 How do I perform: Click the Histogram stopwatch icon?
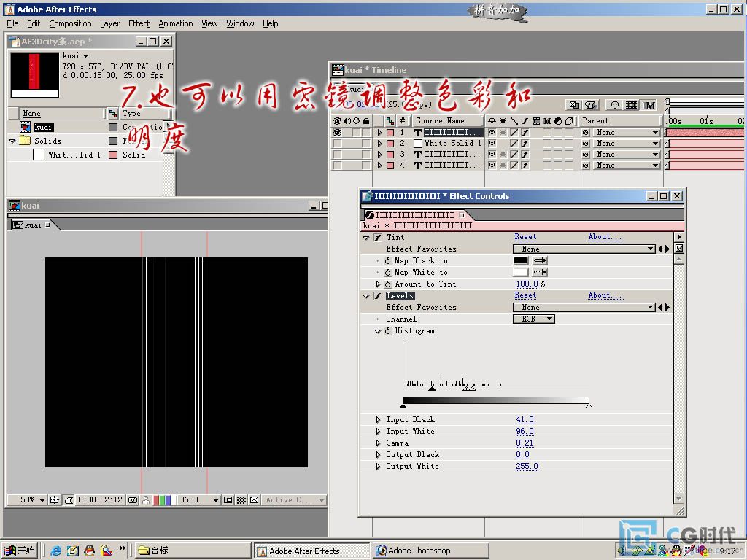tap(388, 331)
